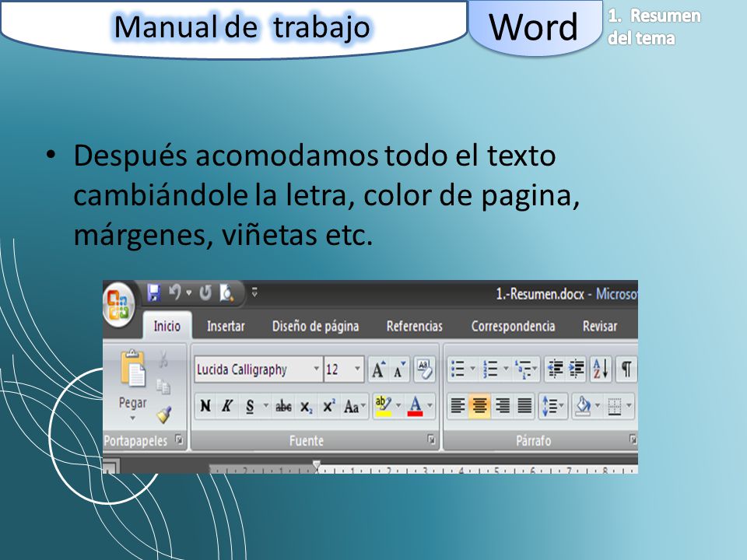This screenshot has width=747, height=560.
Task: Open the underline style dropdown arrow
Action: point(266,406)
